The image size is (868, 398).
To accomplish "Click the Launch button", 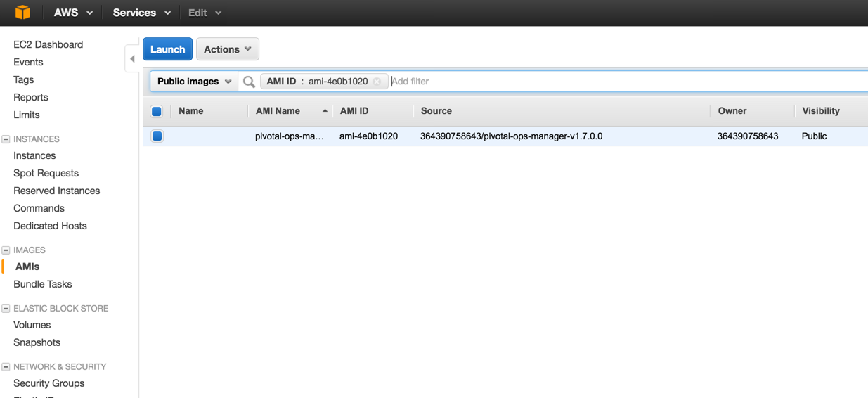I will pos(167,49).
